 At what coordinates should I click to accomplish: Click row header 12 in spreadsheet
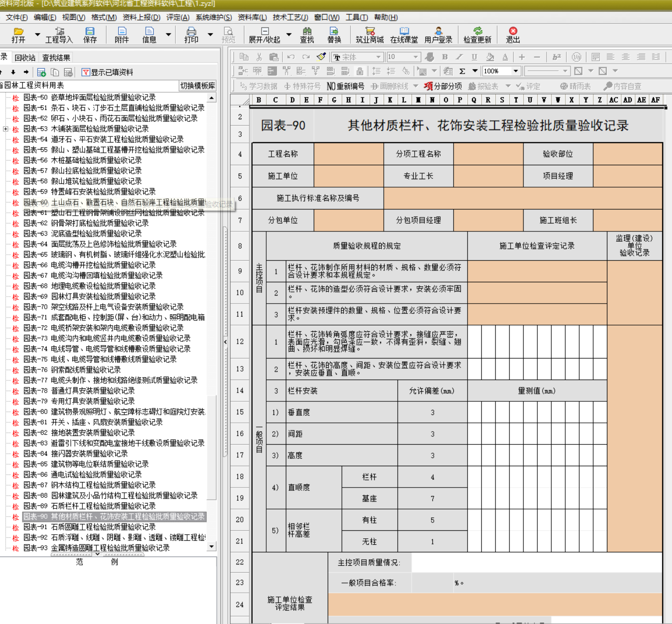240,341
